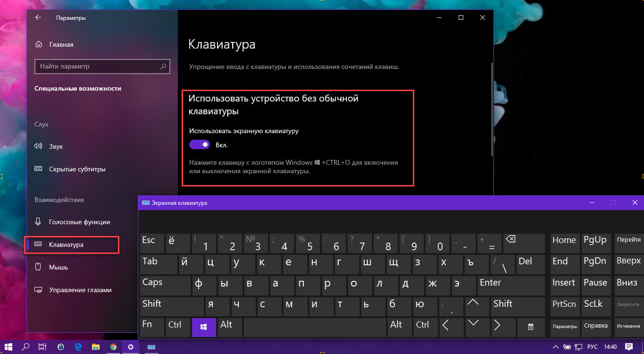Tap the Esc key on the on-screen keyboard
This screenshot has width=644, height=354.
coord(152,243)
